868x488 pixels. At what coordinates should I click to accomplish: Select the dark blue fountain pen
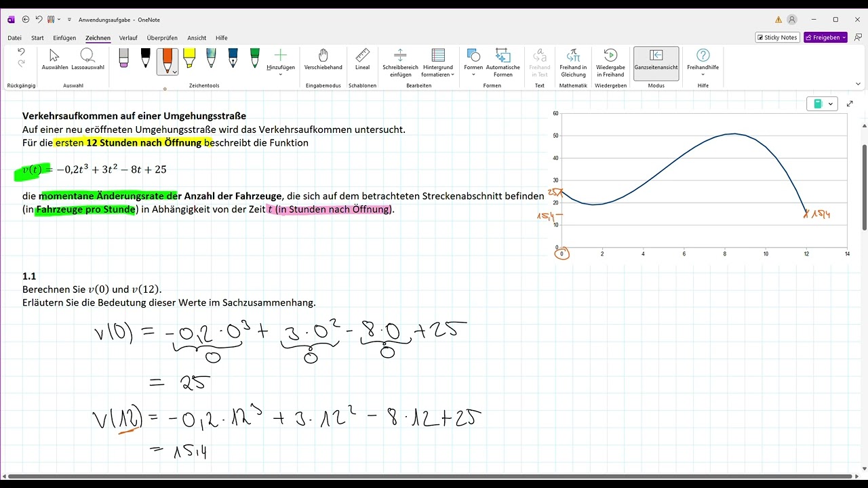pos(233,58)
